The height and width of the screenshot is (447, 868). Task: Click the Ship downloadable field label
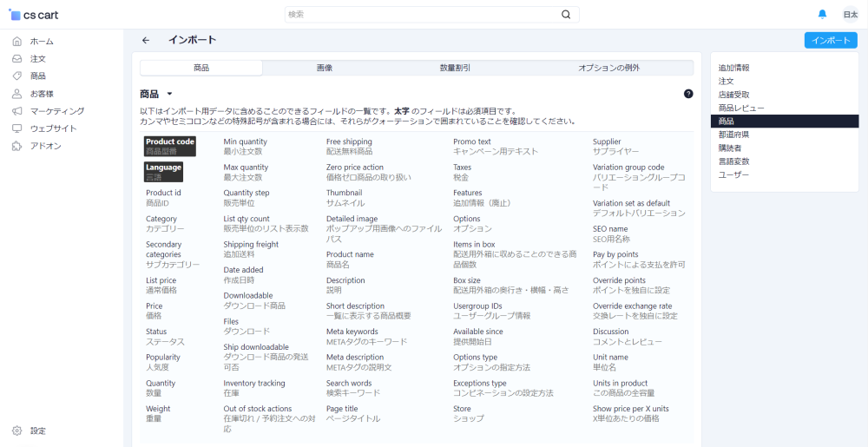(x=256, y=347)
